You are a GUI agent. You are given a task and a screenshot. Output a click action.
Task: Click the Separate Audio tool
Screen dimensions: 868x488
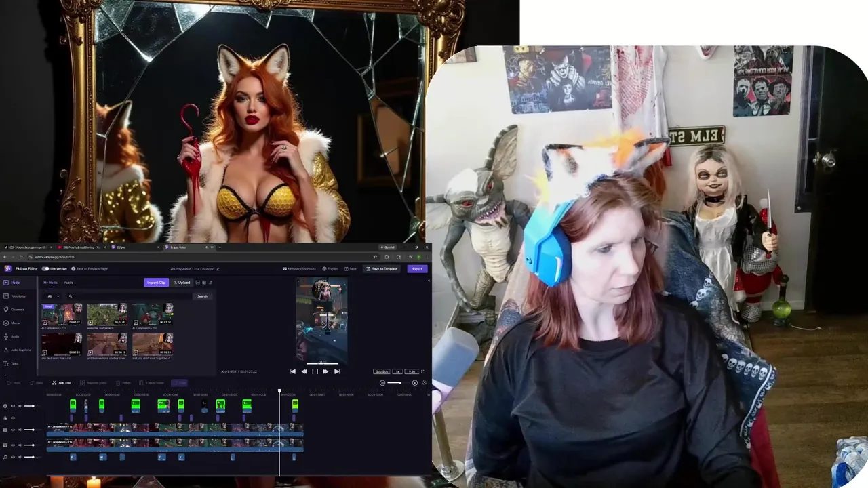click(93, 383)
